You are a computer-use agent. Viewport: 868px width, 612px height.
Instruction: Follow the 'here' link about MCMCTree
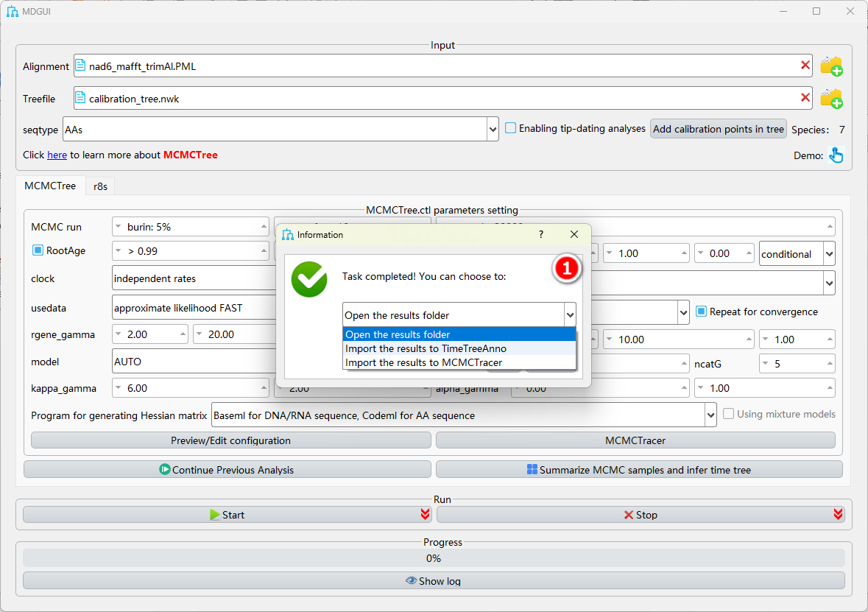(57, 155)
